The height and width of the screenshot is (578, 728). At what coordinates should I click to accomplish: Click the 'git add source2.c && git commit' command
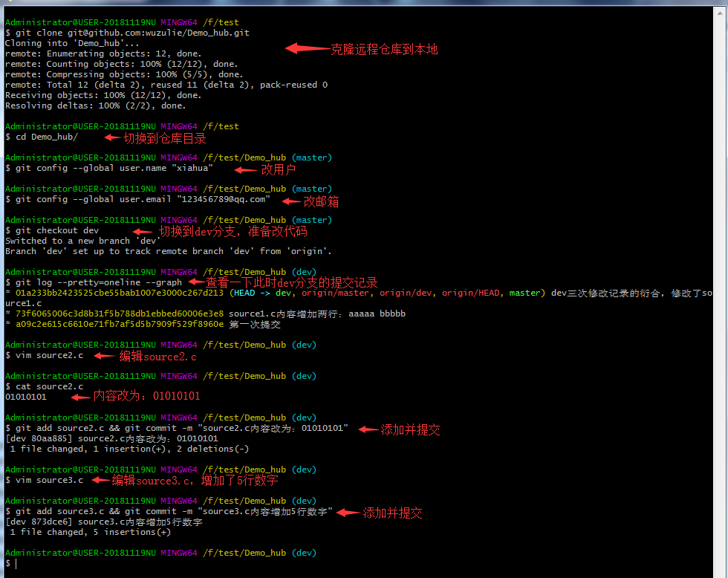tap(181, 428)
